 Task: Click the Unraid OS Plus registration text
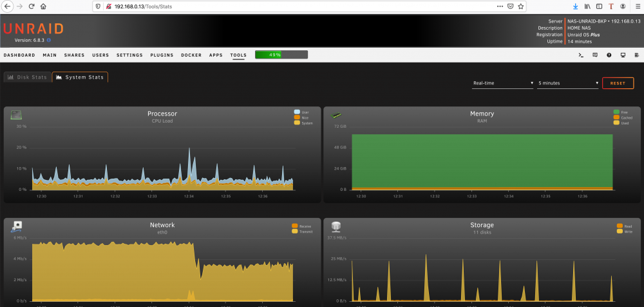pos(583,35)
